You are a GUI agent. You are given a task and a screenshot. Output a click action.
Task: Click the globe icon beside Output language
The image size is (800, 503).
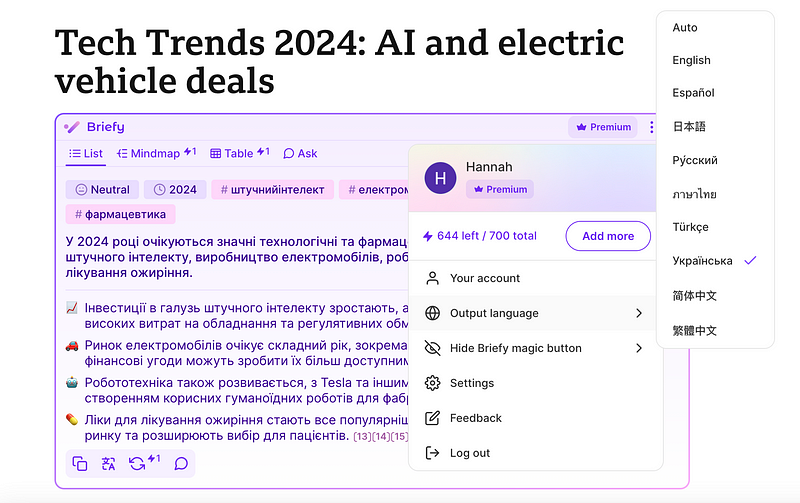point(432,313)
